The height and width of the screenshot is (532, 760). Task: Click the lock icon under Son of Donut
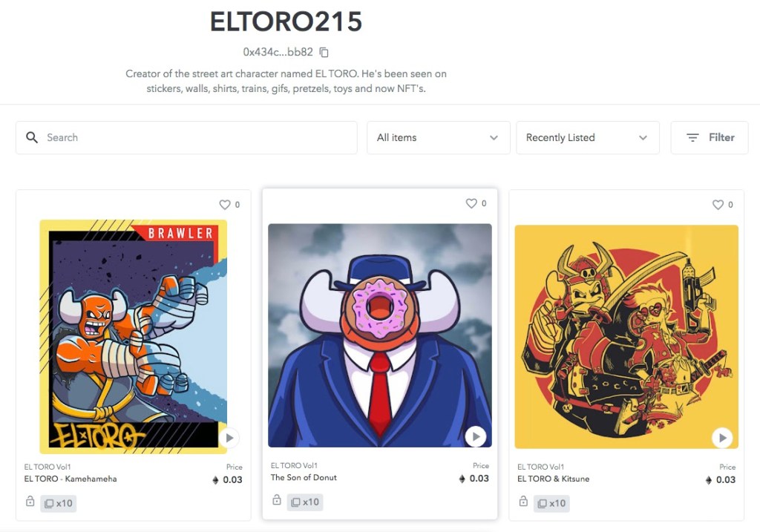277,500
